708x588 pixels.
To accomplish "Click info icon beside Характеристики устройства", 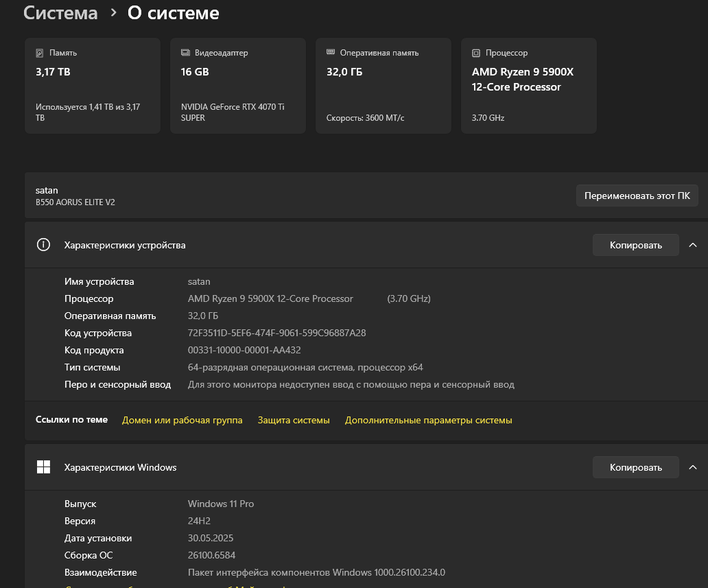I will [43, 245].
